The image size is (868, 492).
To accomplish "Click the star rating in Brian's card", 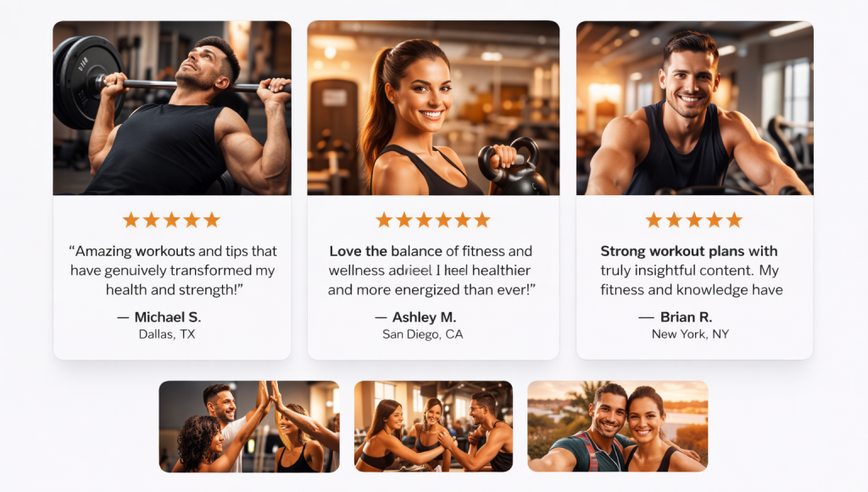I will tap(694, 220).
